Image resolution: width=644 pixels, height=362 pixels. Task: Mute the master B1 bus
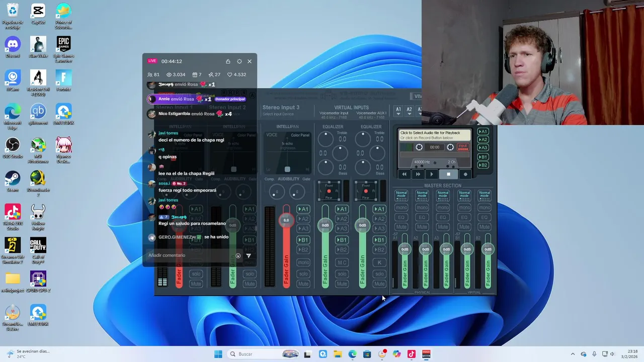(463, 227)
